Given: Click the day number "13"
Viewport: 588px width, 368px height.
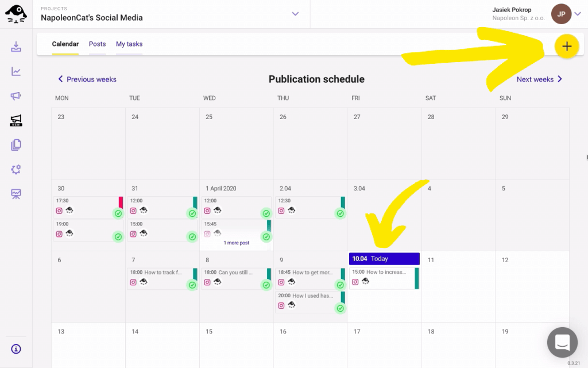Looking at the screenshot, I should pos(61,332).
